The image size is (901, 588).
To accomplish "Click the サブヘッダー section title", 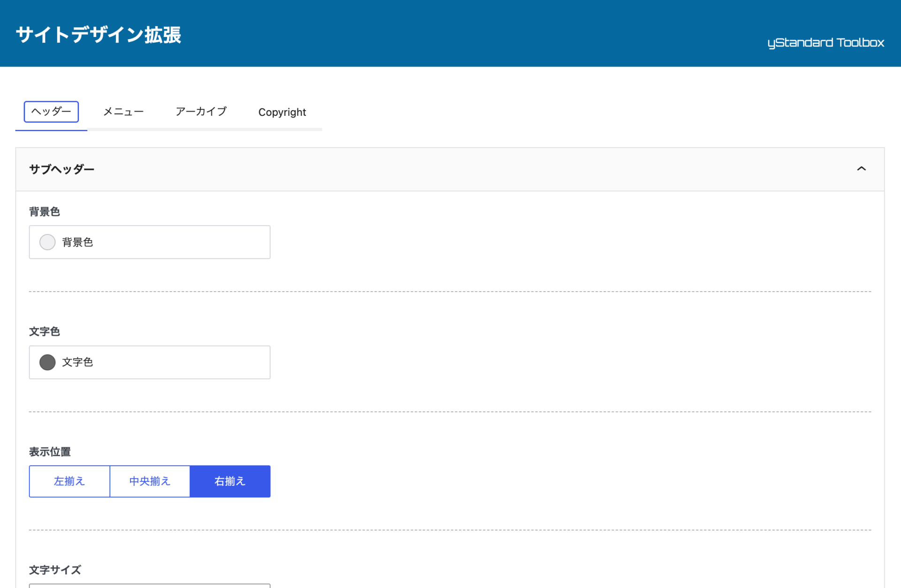I will 62,169.
